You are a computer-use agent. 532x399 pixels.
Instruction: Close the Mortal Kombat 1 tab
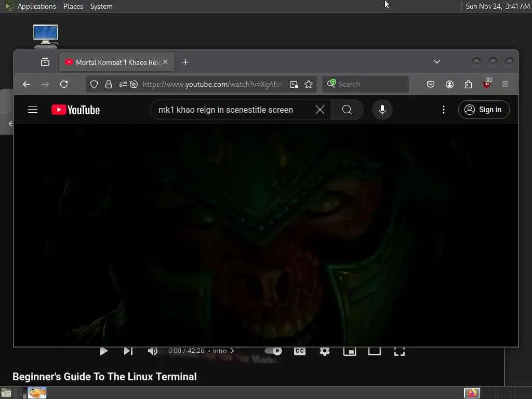point(165,62)
